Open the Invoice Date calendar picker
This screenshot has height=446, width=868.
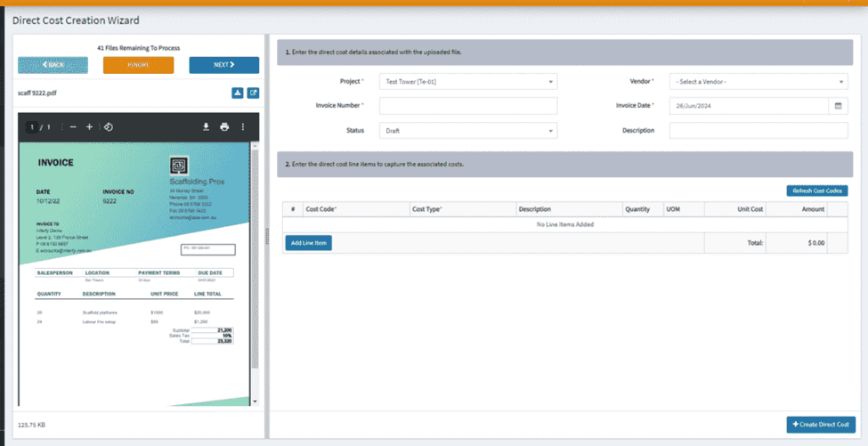[x=838, y=106]
